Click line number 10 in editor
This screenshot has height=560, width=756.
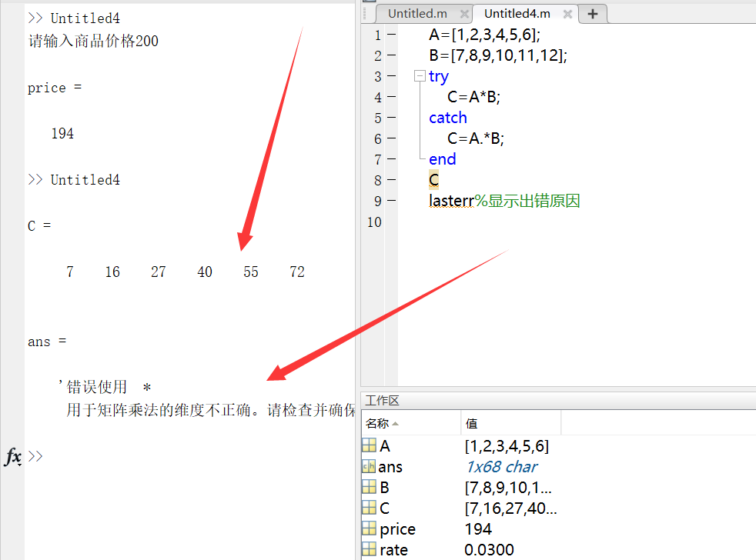(374, 222)
